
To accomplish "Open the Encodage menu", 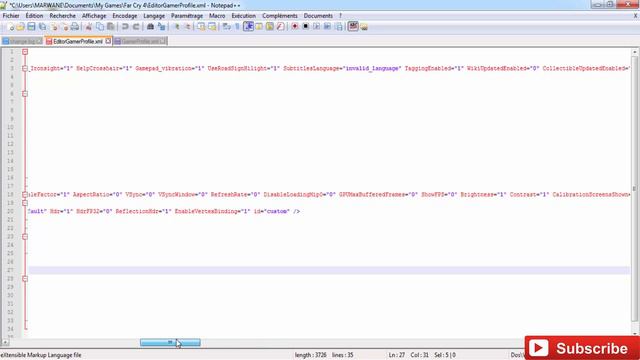I will (125, 16).
